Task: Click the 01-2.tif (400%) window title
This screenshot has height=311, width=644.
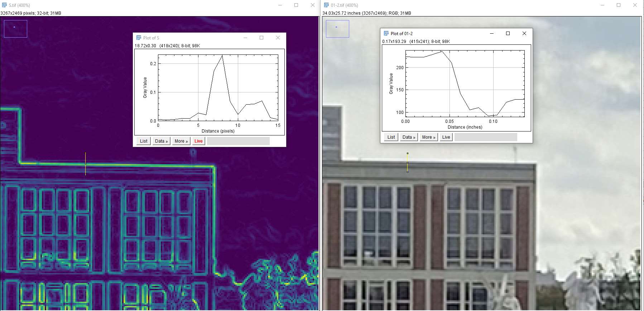Action: point(345,5)
